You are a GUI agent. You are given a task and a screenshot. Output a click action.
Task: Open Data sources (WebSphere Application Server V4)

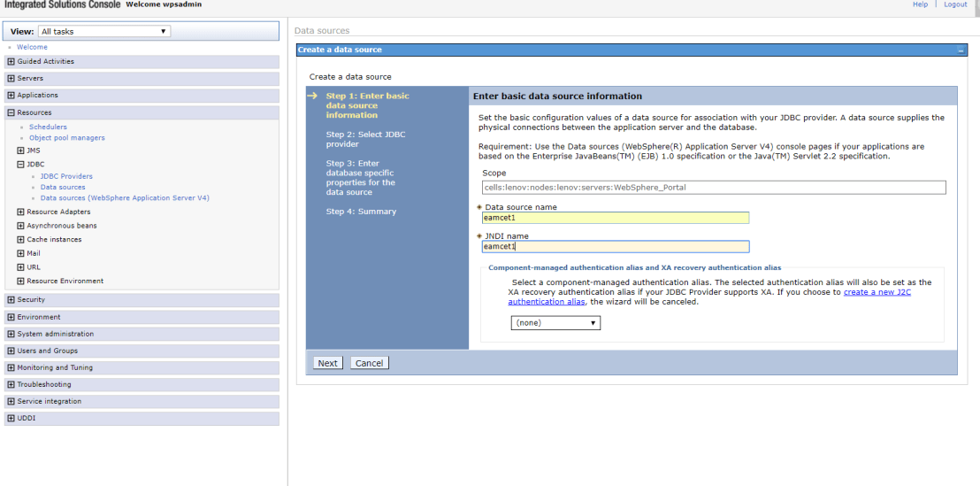[125, 198]
